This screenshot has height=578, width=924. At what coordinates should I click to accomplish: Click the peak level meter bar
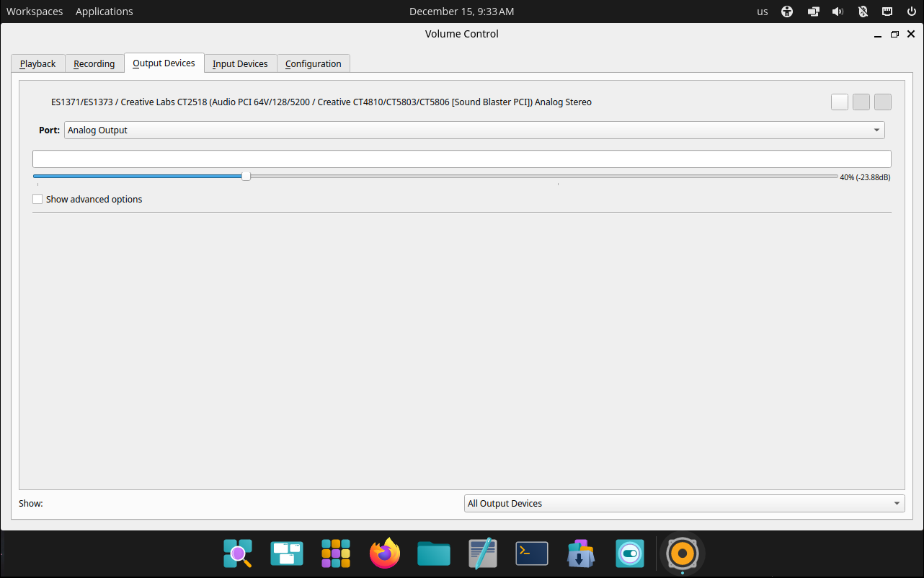tap(461, 158)
